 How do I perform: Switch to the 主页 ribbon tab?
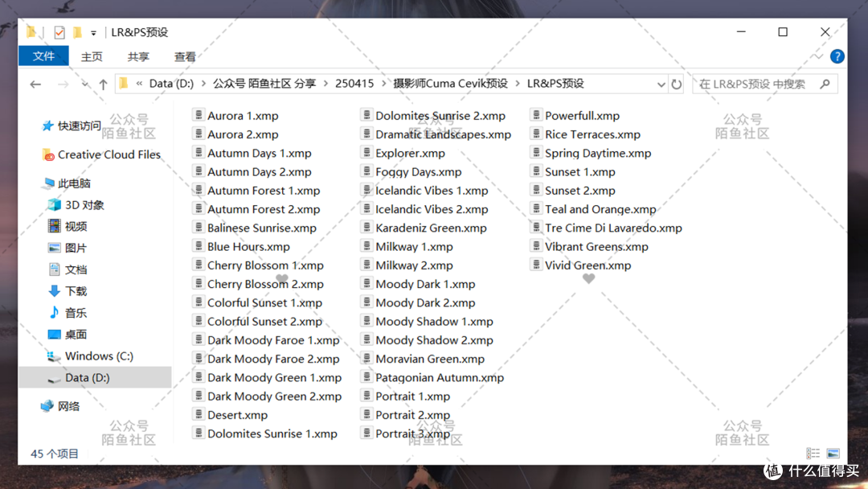point(92,56)
